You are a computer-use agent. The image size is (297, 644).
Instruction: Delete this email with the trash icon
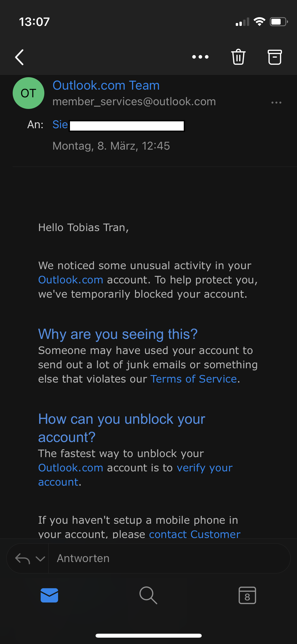coord(238,57)
